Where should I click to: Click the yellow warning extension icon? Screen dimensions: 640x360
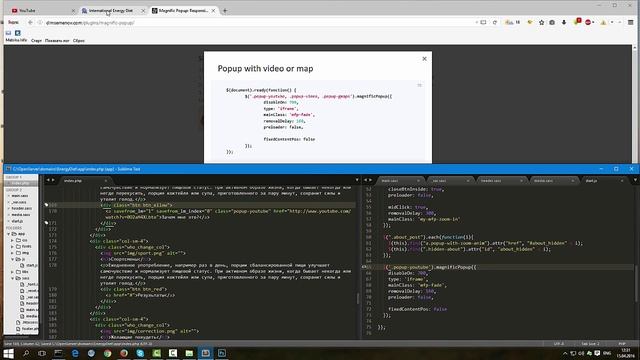[603, 22]
